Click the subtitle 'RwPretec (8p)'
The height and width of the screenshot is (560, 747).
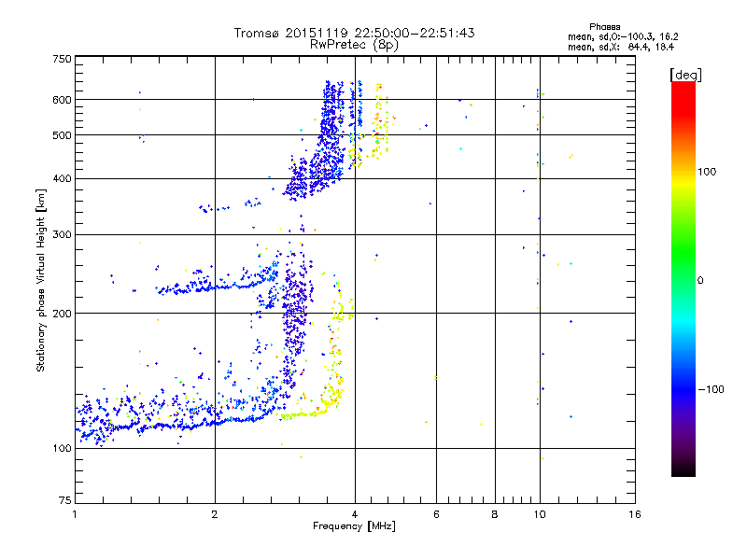tap(354, 45)
